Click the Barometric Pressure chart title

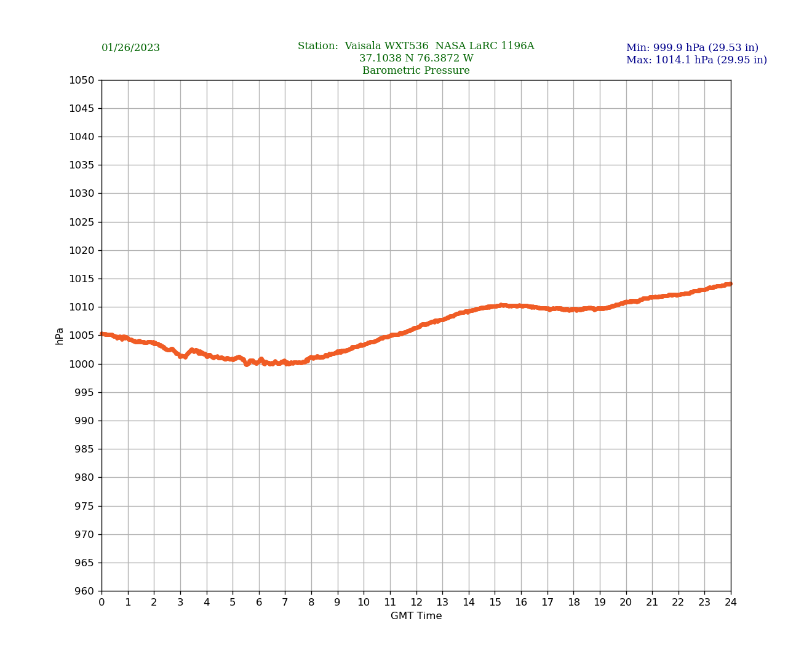(x=416, y=71)
